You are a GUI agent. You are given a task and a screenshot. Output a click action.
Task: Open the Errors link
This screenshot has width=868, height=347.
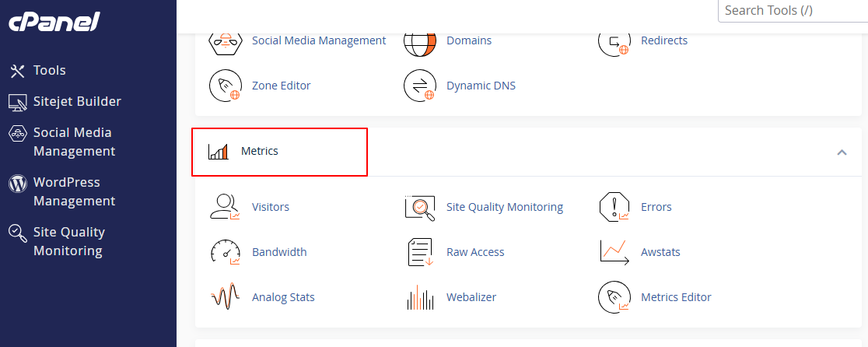pos(656,207)
